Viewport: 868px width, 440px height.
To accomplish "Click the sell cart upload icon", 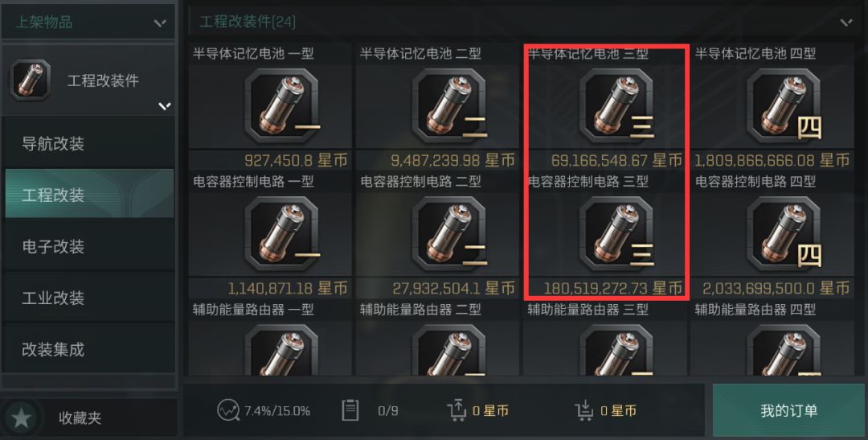I will coord(457,410).
